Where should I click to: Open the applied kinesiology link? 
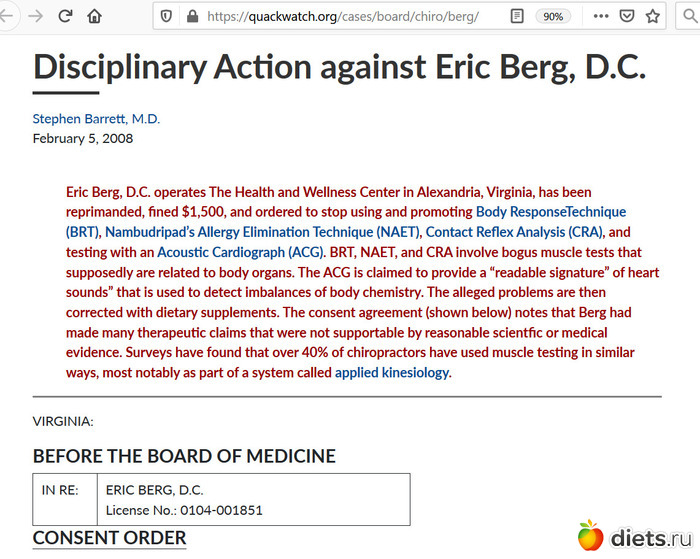392,373
